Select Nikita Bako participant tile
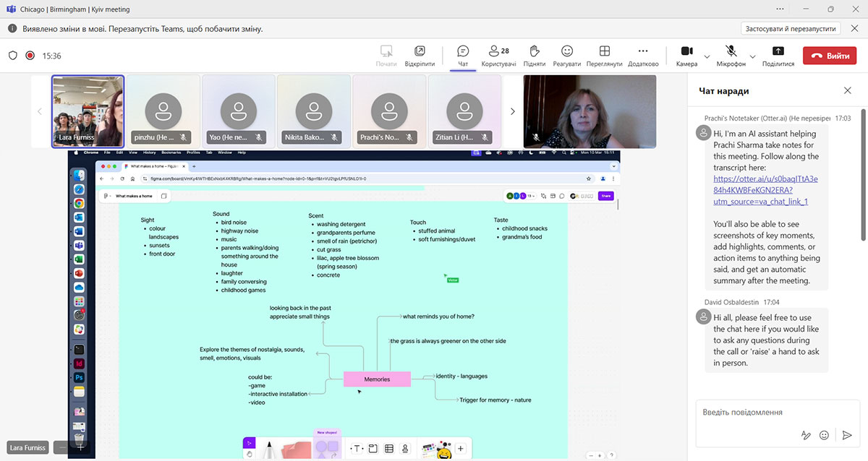 pyautogui.click(x=314, y=111)
